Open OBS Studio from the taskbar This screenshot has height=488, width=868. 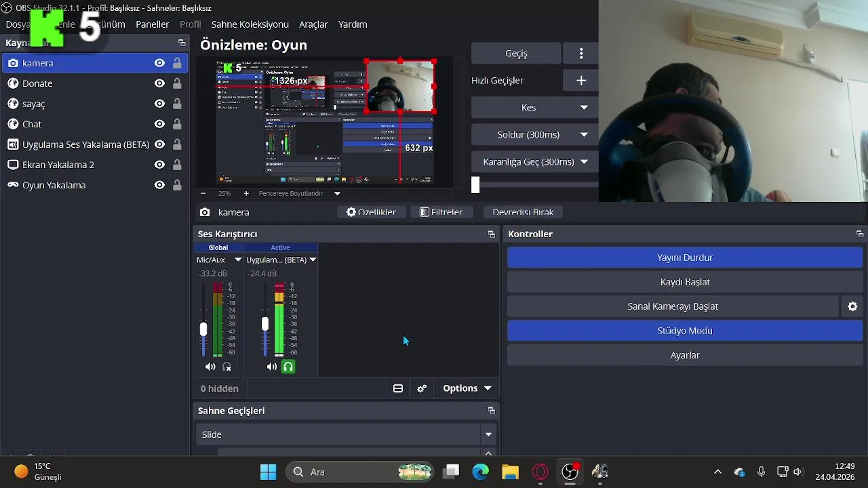point(570,472)
